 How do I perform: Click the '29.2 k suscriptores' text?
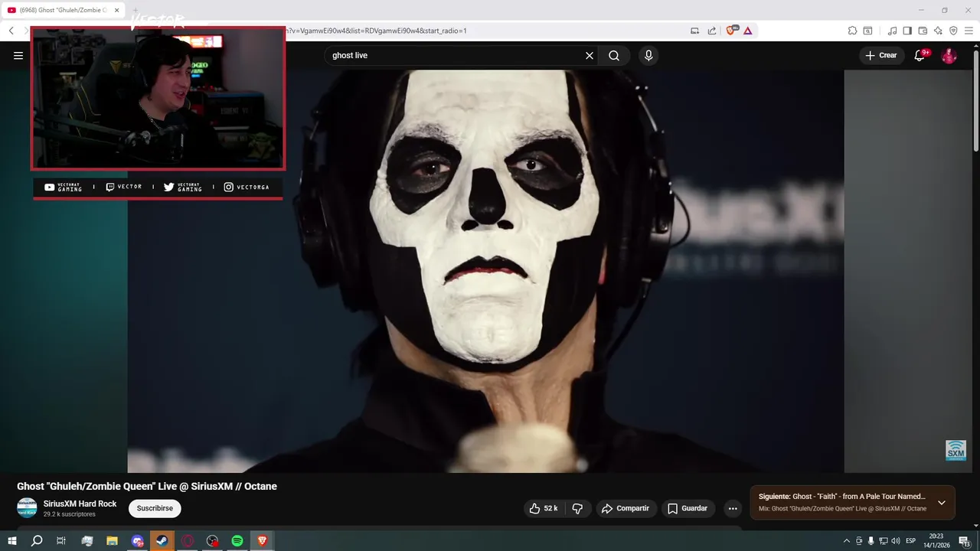pyautogui.click(x=70, y=514)
